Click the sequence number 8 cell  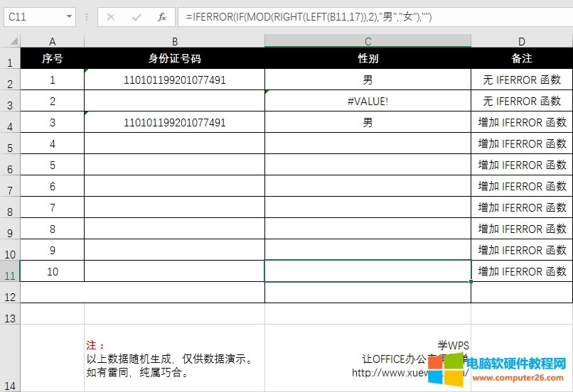[x=53, y=229]
